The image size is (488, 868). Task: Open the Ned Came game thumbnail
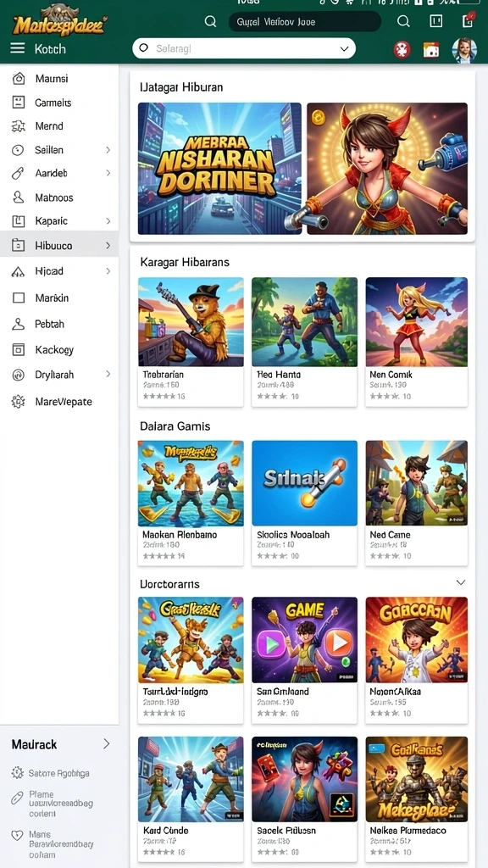click(417, 482)
